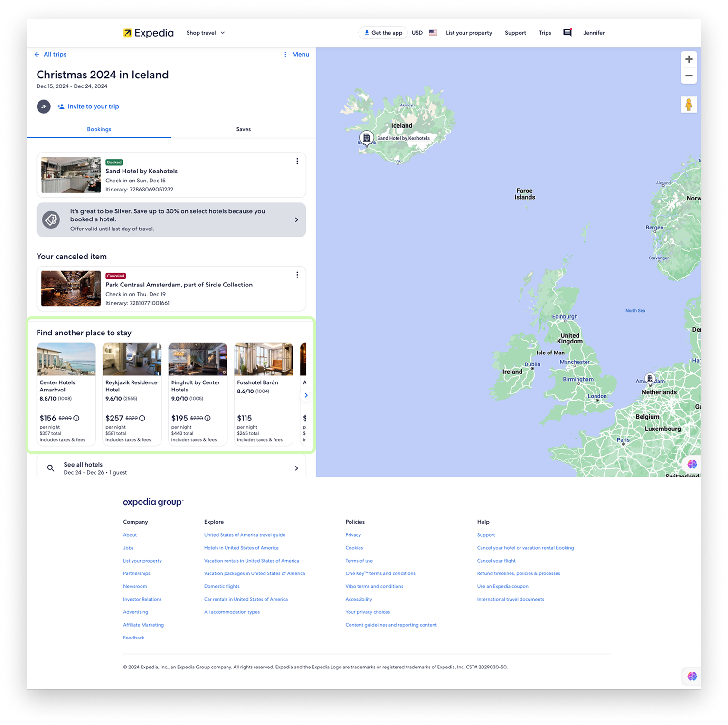The height and width of the screenshot is (725, 728).
Task: Open options for Sand Hotel booking
Action: point(297,161)
